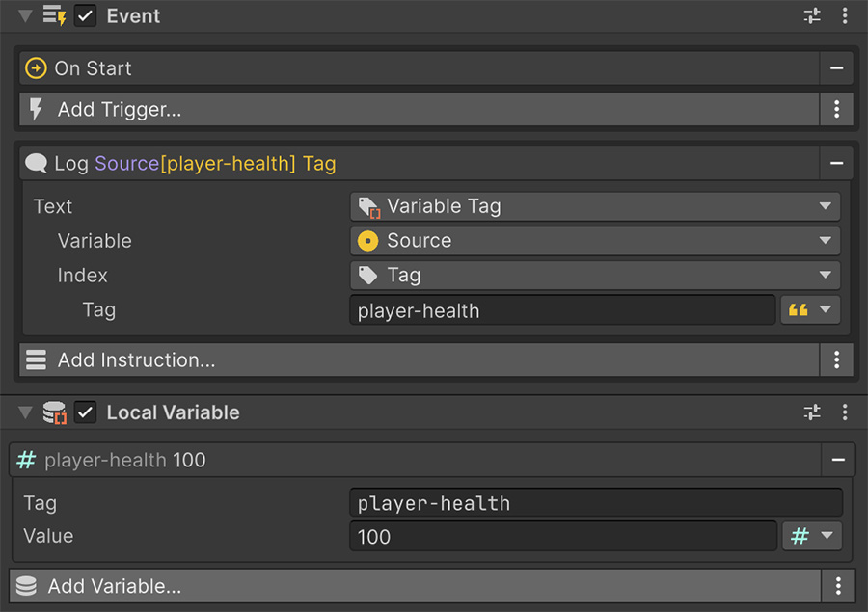Screen dimensions: 868x612
Task: Click the lightning bolt icon on Add Trigger
Action: pyautogui.click(x=36, y=109)
